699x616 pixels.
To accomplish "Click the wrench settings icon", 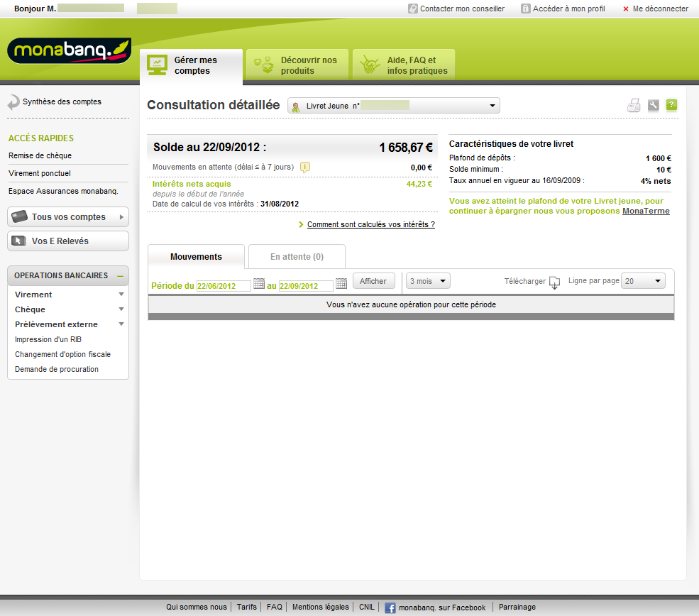I will point(653,104).
